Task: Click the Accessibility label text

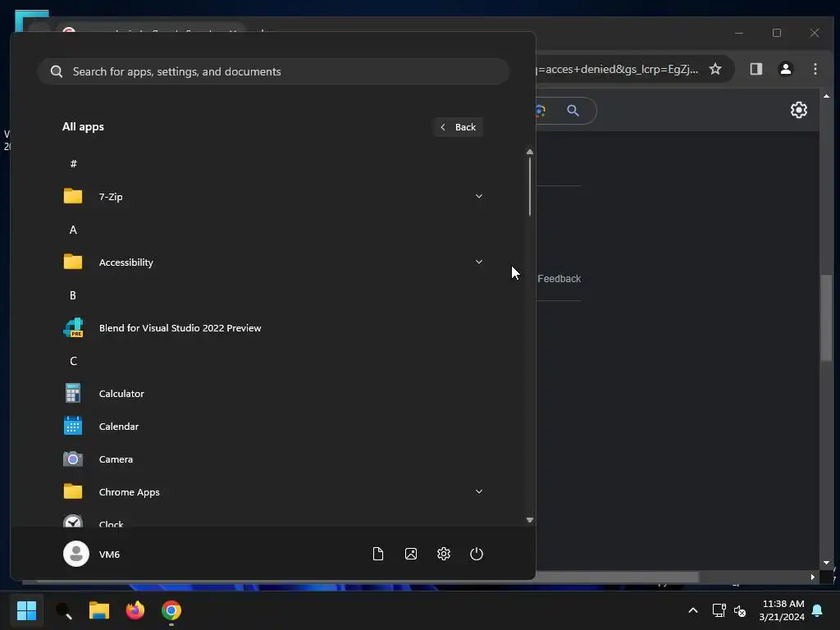Action: pyautogui.click(x=126, y=262)
